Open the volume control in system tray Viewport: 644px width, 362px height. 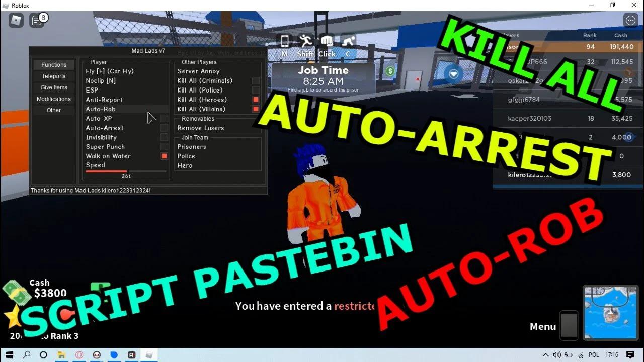557,355
